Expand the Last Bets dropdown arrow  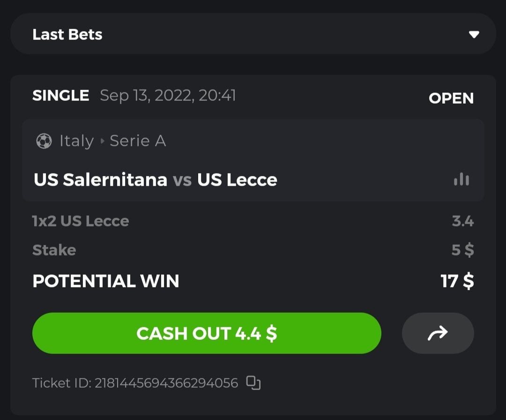tap(474, 35)
